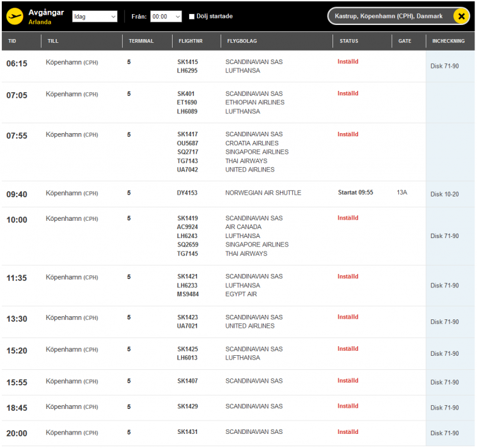This screenshot has width=477, height=448.
Task: Click the STATUS column header
Action: [x=348, y=41]
